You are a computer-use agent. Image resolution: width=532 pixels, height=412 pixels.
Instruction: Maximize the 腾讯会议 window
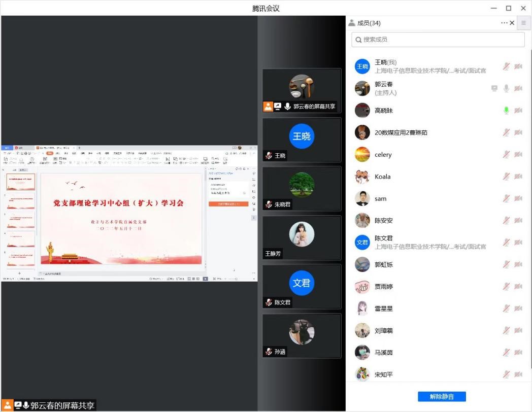[x=508, y=8]
